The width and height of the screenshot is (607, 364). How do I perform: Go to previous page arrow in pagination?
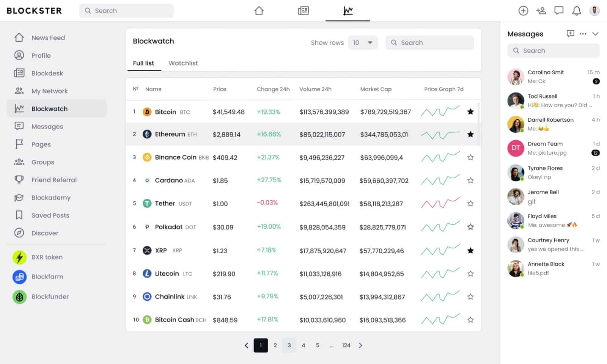pyautogui.click(x=247, y=345)
